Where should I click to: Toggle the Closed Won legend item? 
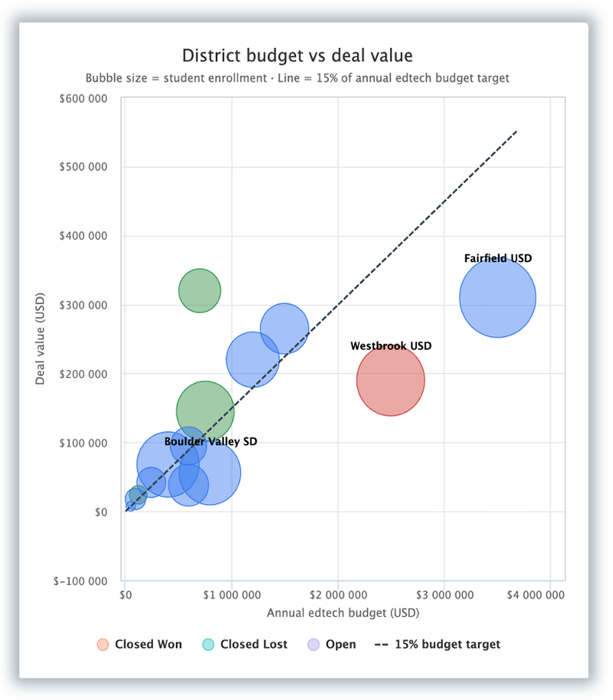(x=140, y=644)
